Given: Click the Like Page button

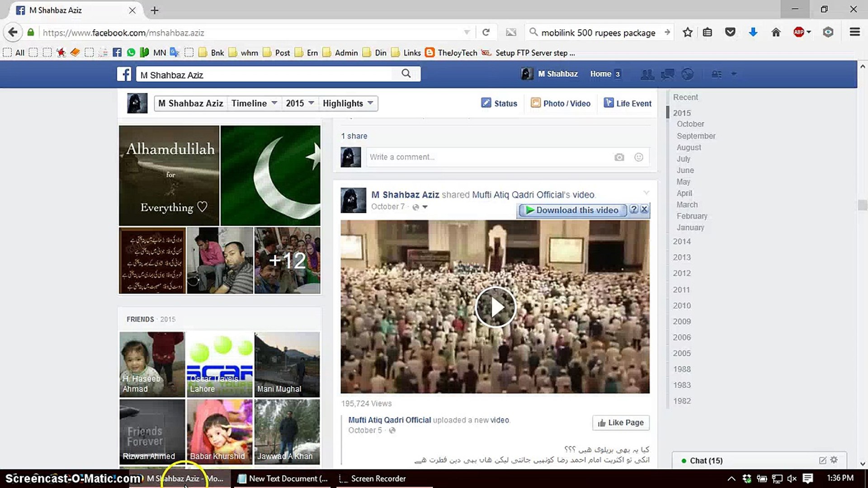Looking at the screenshot, I should pos(620,422).
